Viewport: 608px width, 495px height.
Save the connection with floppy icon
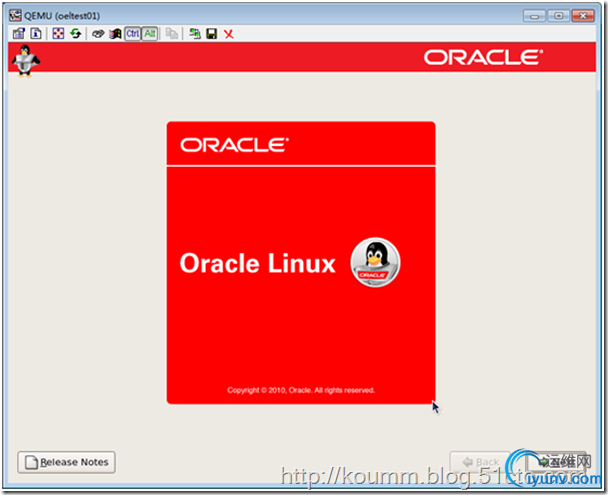212,34
